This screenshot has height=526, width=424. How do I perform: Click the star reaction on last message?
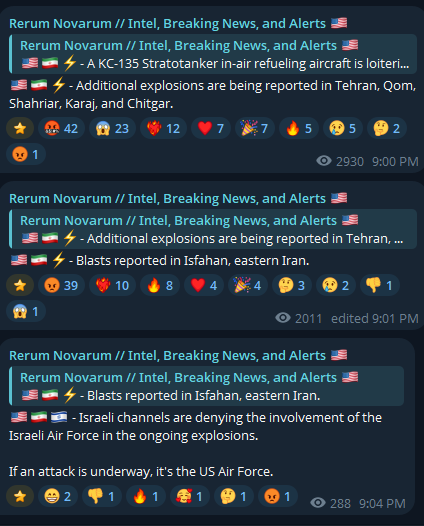[x=20, y=496]
